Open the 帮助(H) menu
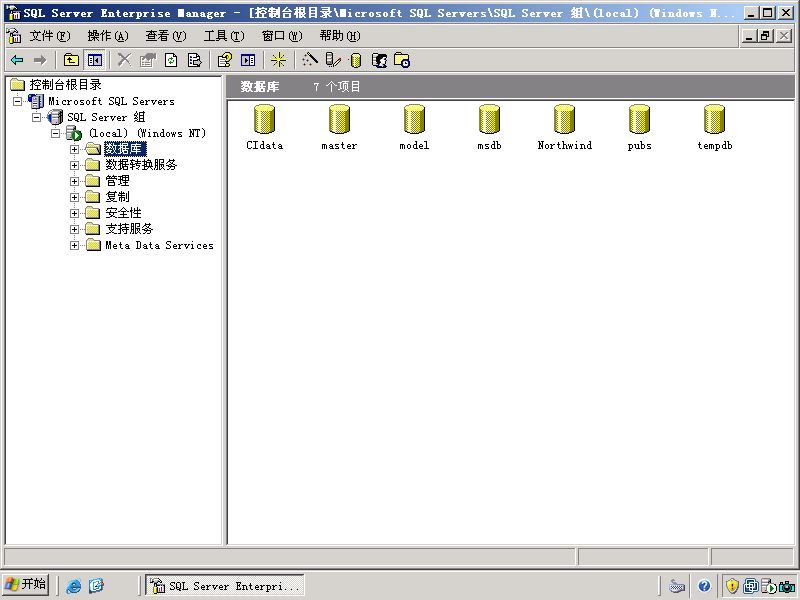 [340, 36]
